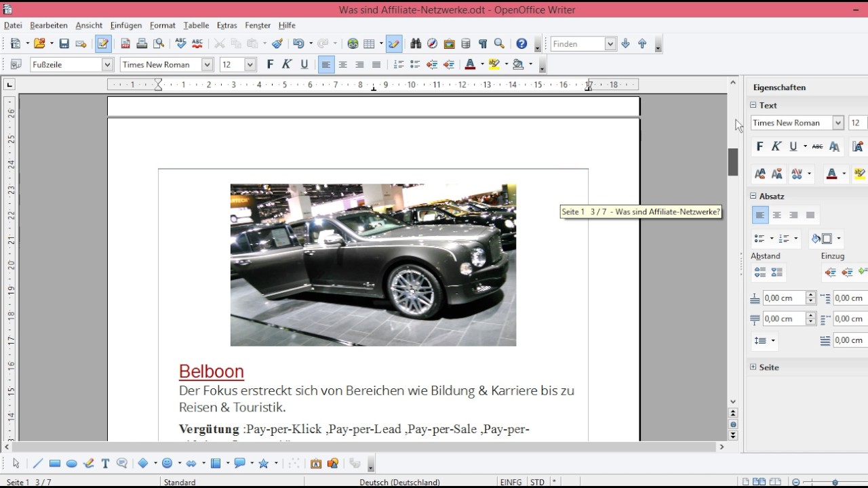The height and width of the screenshot is (488, 868).
Task: Open the Times New Roman font dropdown in toolbar
Action: (x=208, y=64)
